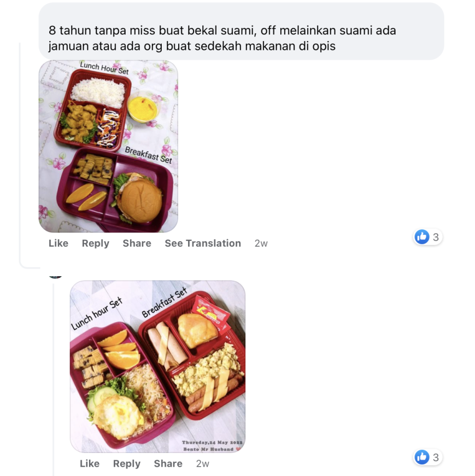Open the first bento photo with rice lunch set
Image resolution: width=475 pixels, height=476 pixels.
(108, 146)
